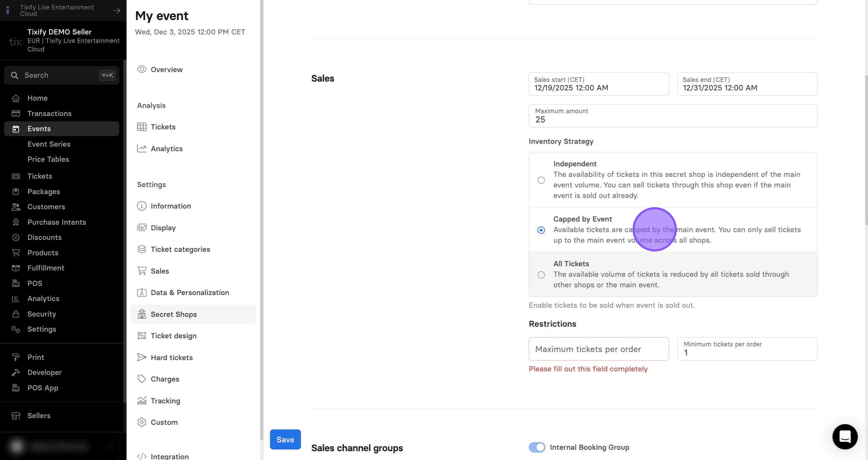Click the Charges tag icon
868x460 pixels.
click(x=142, y=379)
